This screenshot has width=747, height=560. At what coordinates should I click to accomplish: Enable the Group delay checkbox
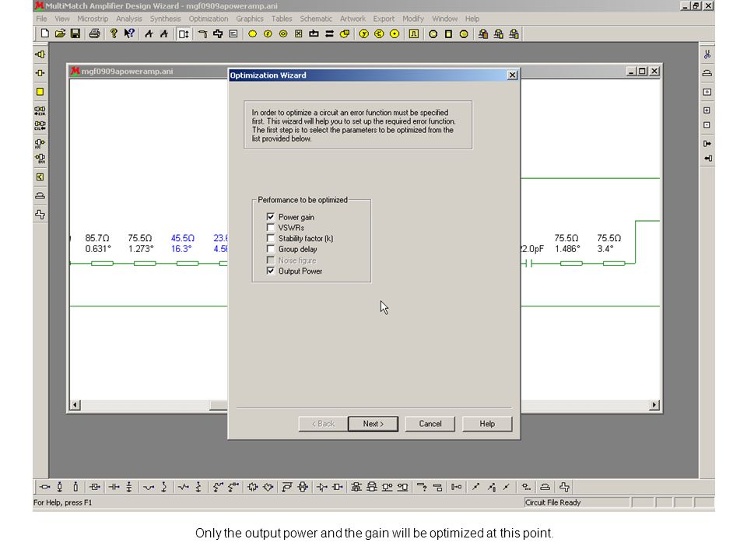(x=271, y=249)
